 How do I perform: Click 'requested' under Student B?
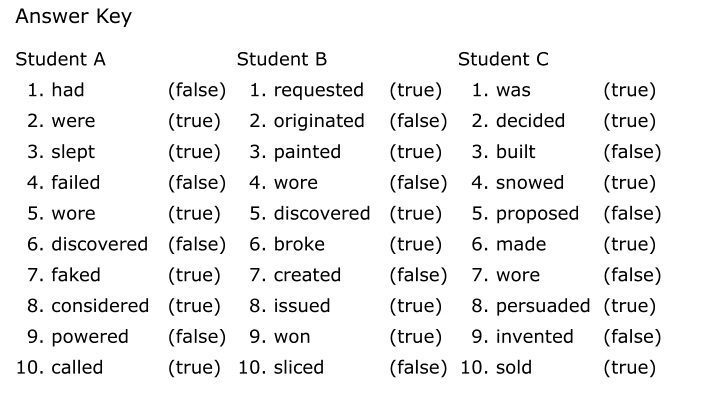(x=318, y=90)
